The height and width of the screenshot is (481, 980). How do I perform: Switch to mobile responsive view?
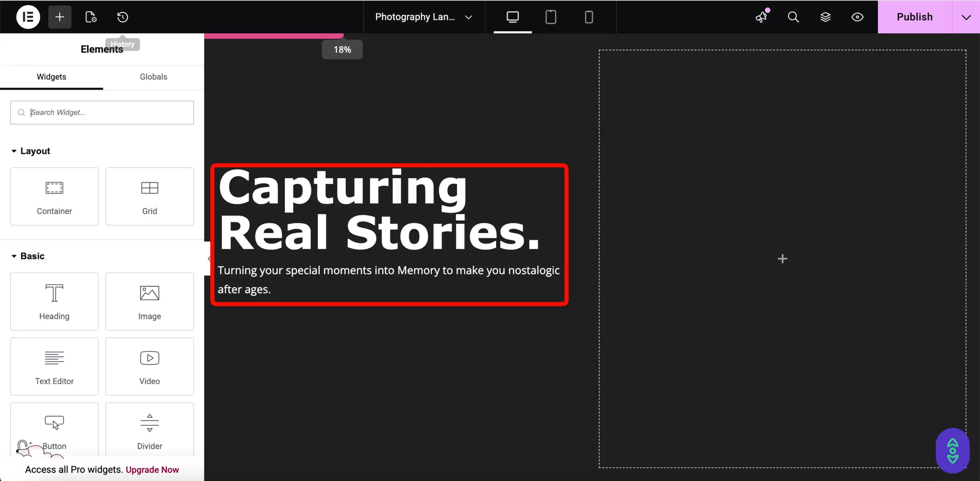(x=589, y=17)
